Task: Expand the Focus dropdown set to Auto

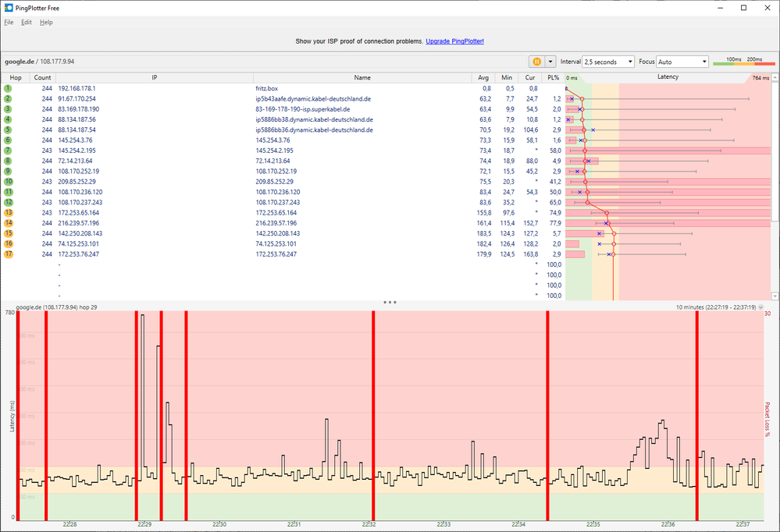Action: pos(682,62)
